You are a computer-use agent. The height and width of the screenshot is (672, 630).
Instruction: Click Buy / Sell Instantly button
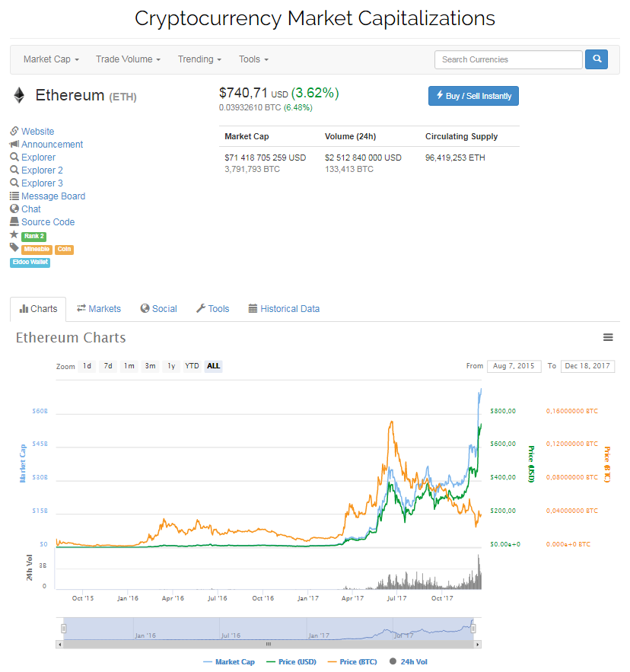(x=473, y=96)
